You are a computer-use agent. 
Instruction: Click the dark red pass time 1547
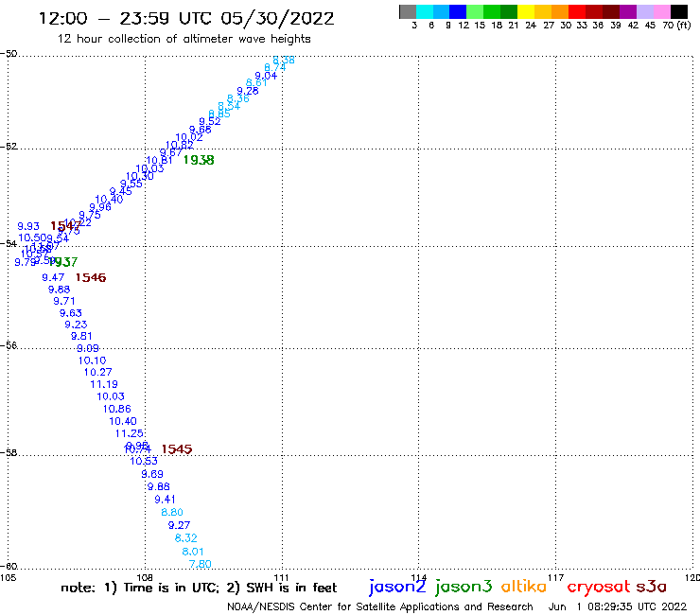pos(65,226)
